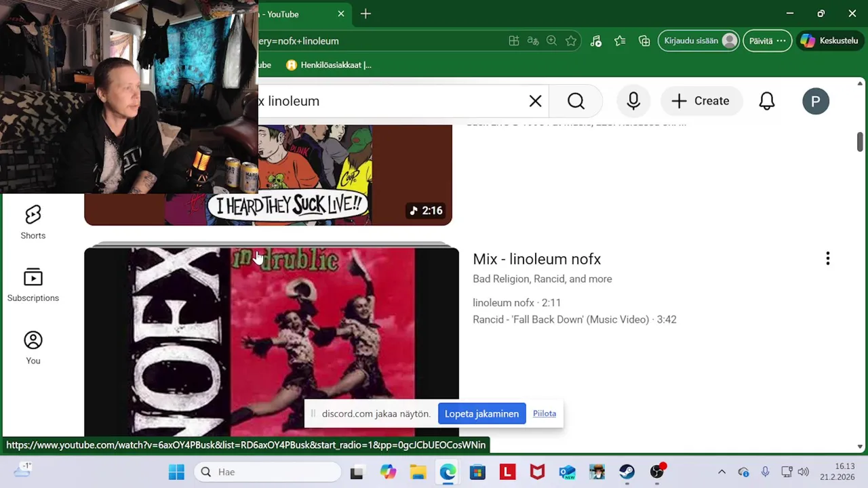868x488 pixels.
Task: Click Lopeta jakaminen to stop sharing
Action: pyautogui.click(x=481, y=413)
